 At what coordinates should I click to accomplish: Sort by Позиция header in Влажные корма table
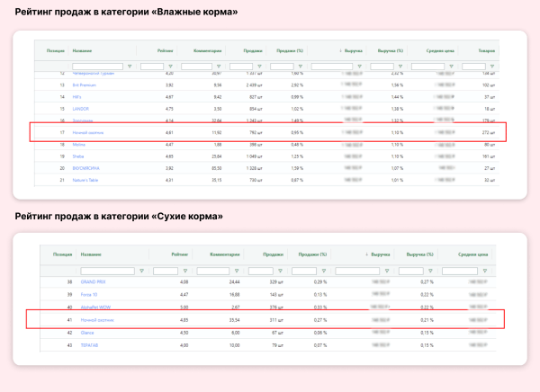tap(56, 51)
